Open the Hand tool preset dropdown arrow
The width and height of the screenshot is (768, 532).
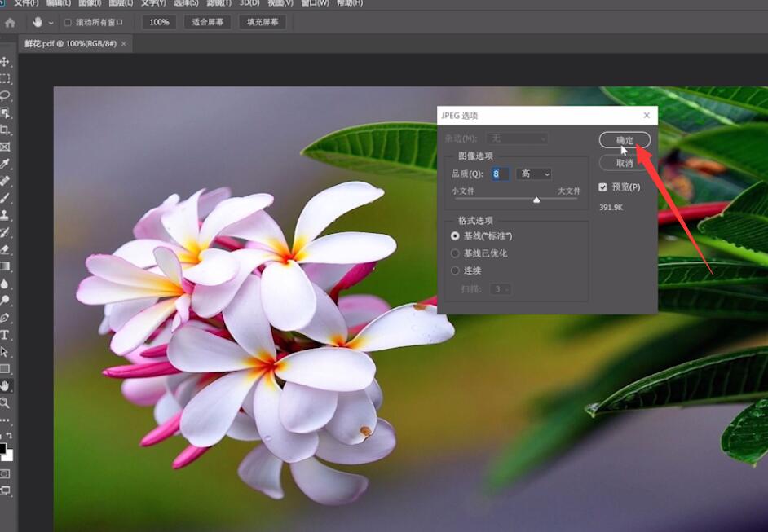point(51,23)
